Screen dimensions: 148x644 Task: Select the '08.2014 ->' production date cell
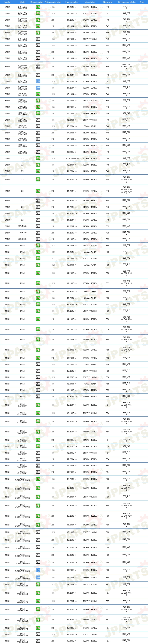tap(72, 120)
